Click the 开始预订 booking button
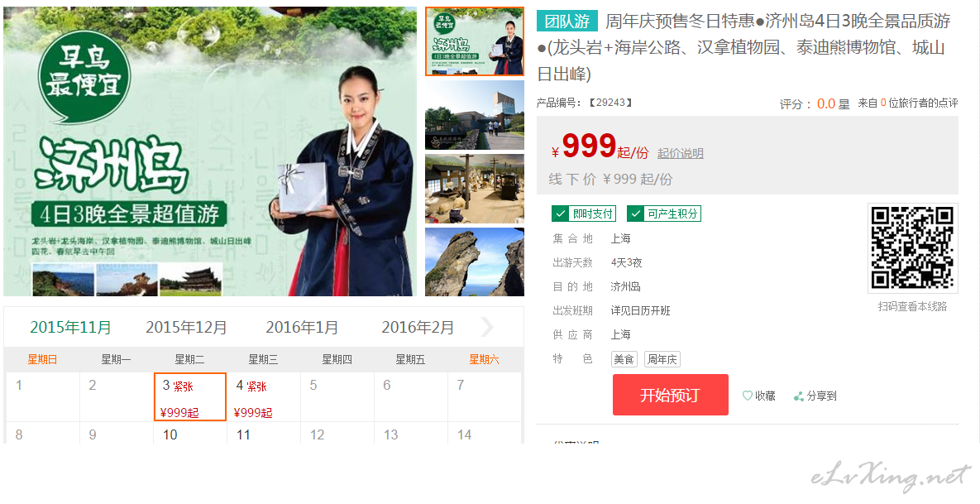Screen dimensions: 980x504 (670, 395)
